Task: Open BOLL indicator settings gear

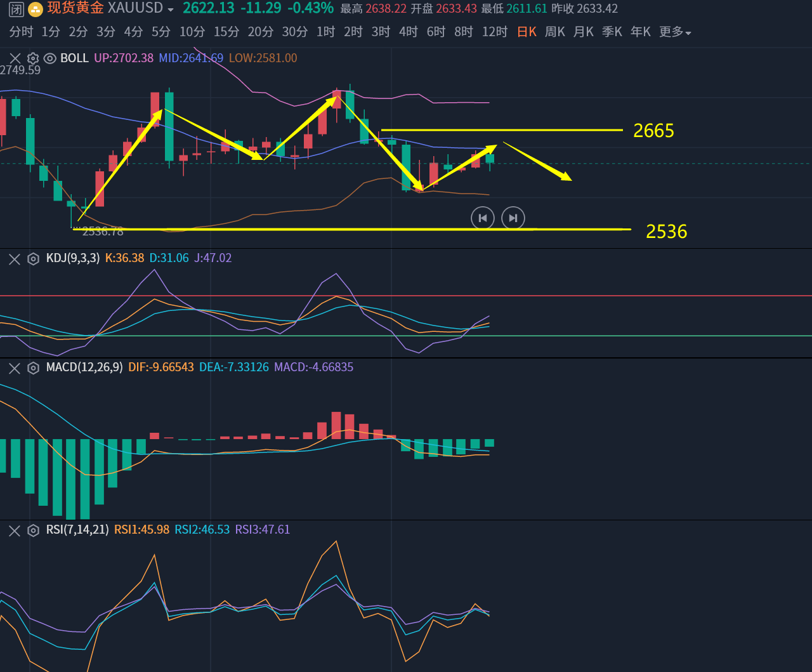Action: point(33,58)
